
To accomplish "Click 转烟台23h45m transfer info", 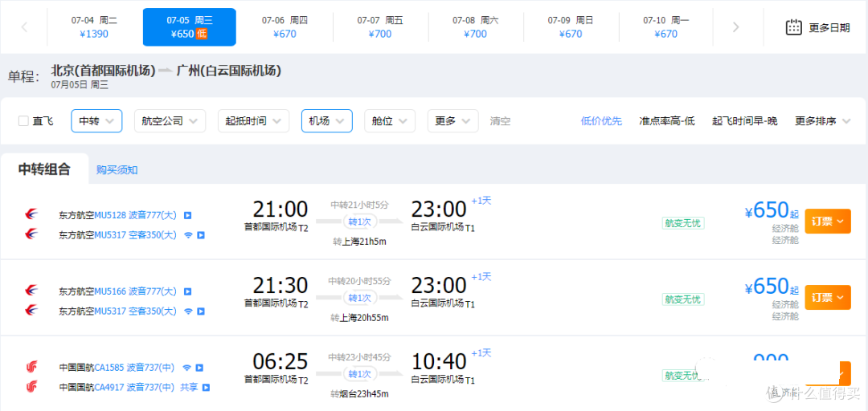I will click(x=359, y=394).
